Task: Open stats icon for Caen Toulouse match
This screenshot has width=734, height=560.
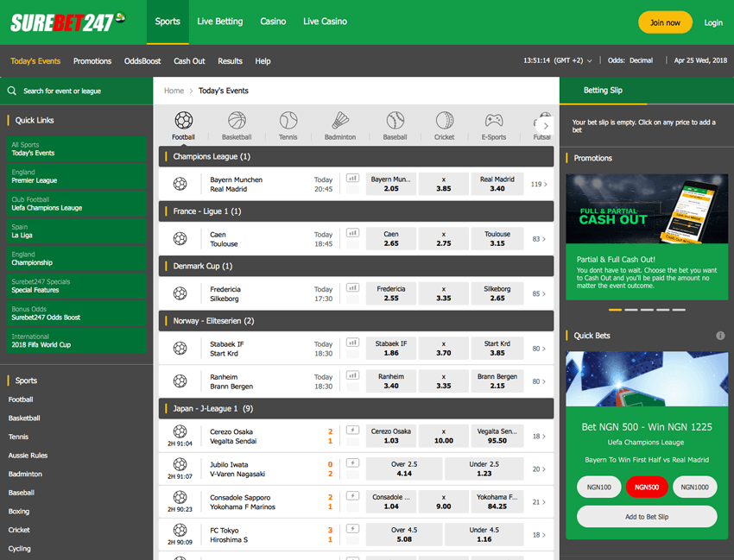Action: tap(352, 232)
